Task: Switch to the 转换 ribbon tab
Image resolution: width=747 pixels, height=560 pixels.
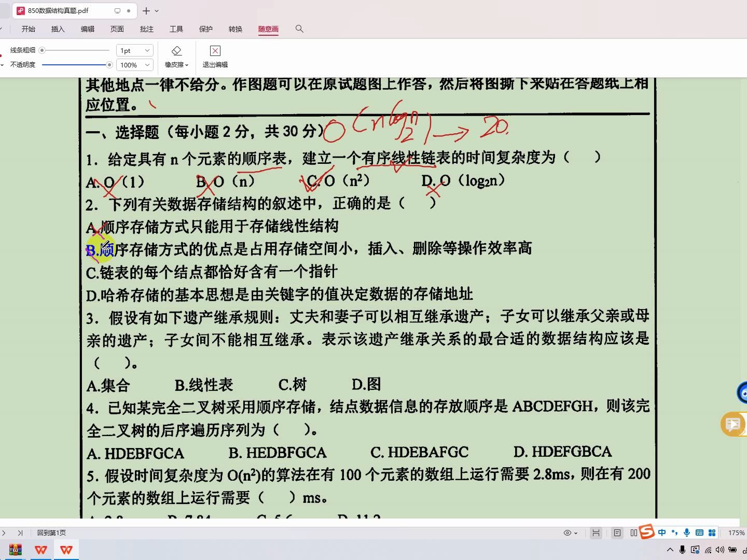Action: click(236, 29)
